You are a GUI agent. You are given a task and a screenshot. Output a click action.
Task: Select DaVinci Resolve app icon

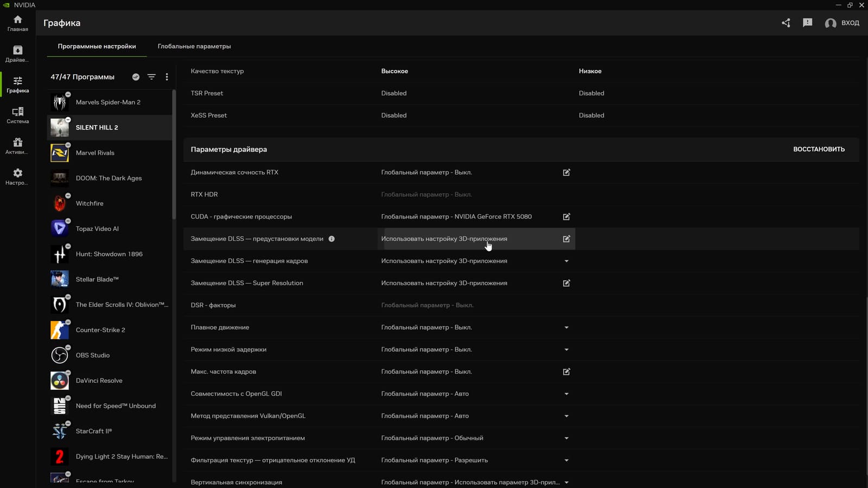[x=60, y=381]
